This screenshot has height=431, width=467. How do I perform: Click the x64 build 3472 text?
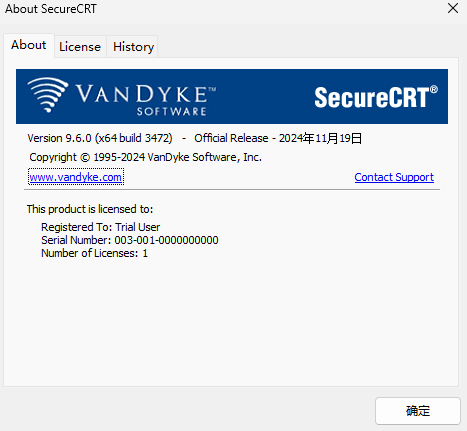134,138
